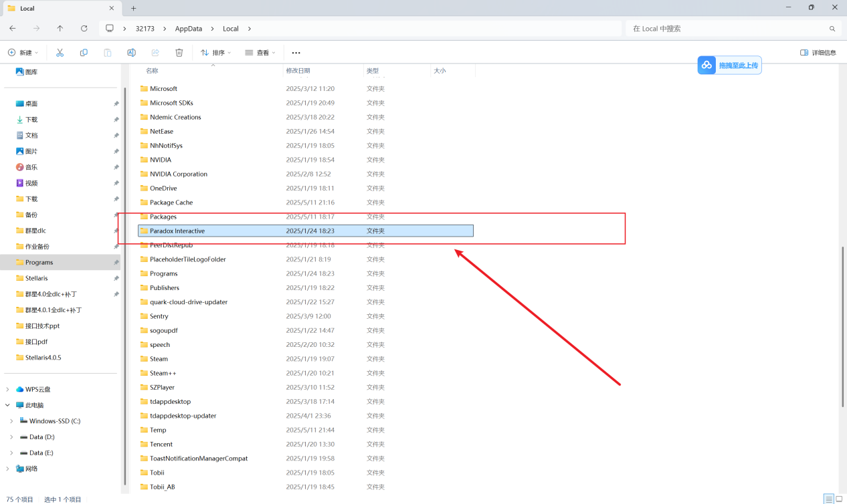Open the New 新建 dropdown

coord(23,52)
